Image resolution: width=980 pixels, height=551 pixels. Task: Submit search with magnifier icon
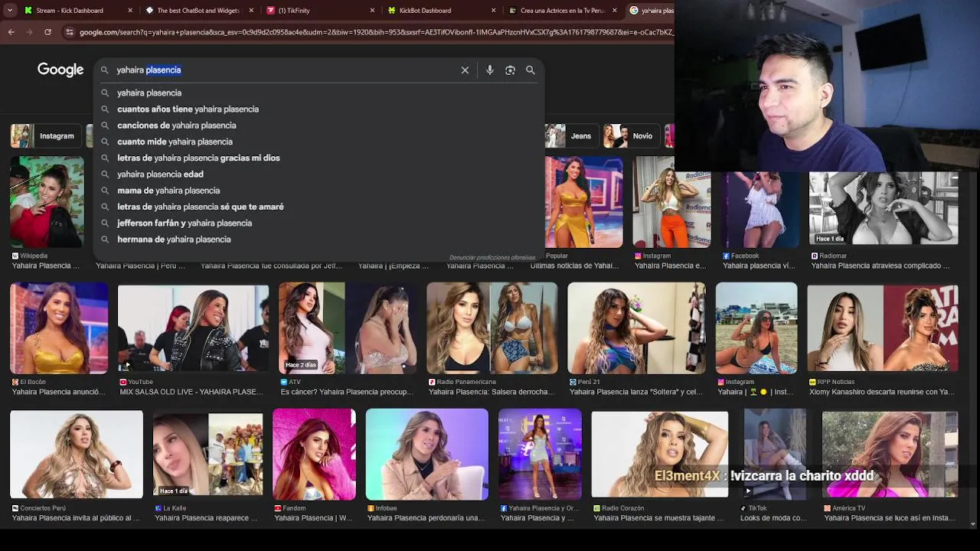(x=531, y=70)
